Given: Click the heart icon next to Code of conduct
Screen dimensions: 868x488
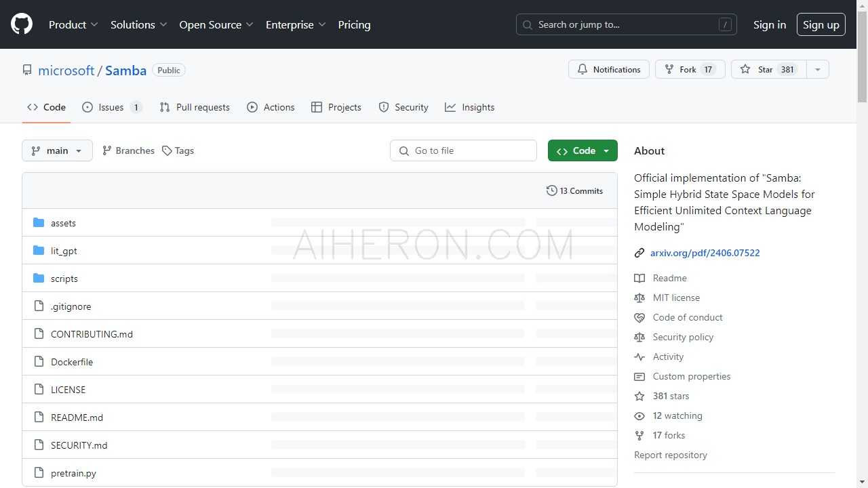Looking at the screenshot, I should 639,317.
